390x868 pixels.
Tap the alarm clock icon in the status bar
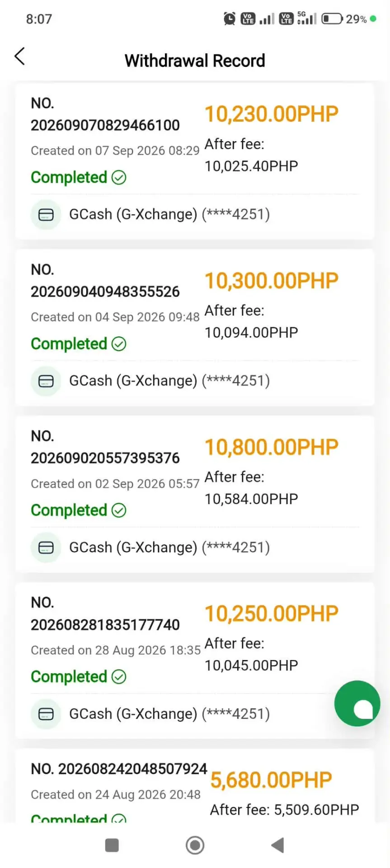point(230,19)
